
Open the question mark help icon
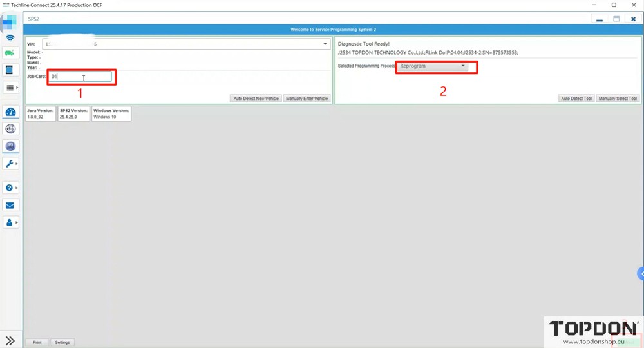10,188
